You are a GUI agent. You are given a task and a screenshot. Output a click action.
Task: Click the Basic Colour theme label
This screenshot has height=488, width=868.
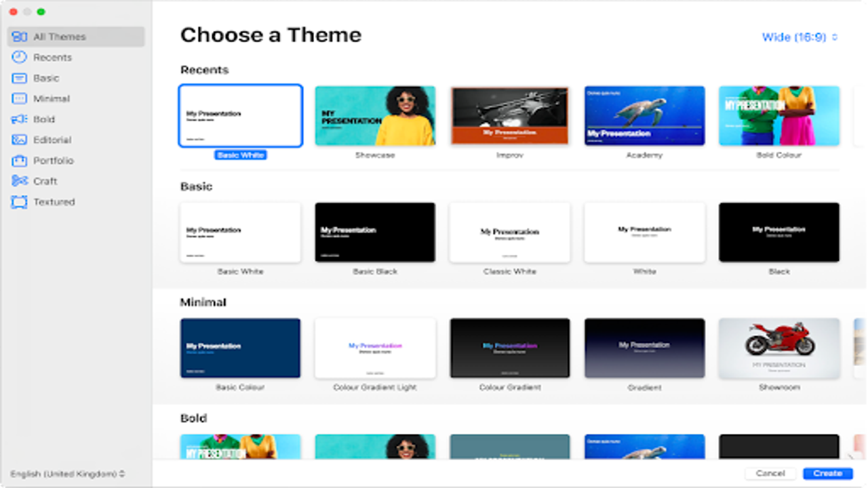coord(241,388)
